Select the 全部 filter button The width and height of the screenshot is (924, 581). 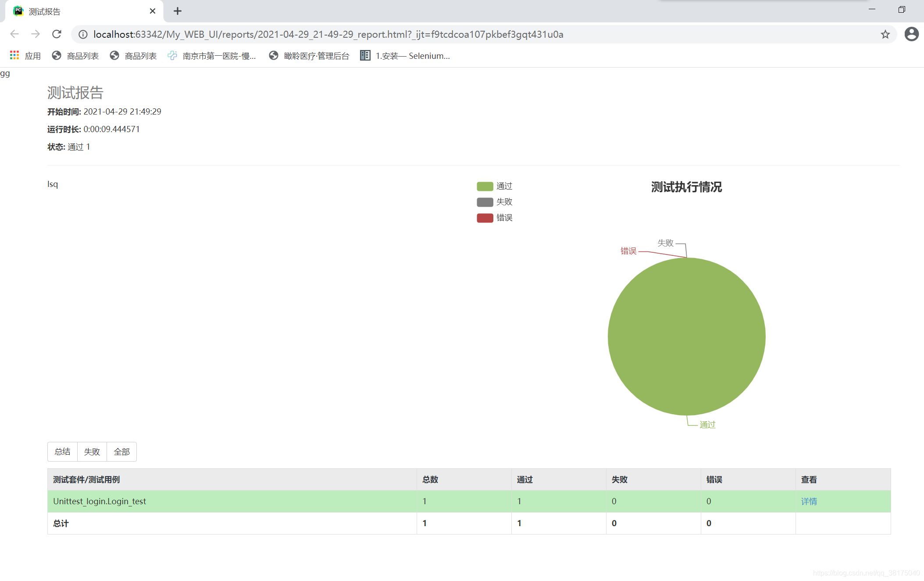click(122, 452)
